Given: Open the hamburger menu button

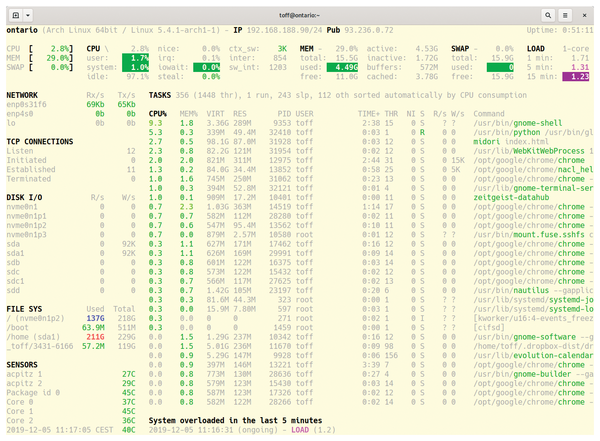Looking at the screenshot, I should 565,15.
